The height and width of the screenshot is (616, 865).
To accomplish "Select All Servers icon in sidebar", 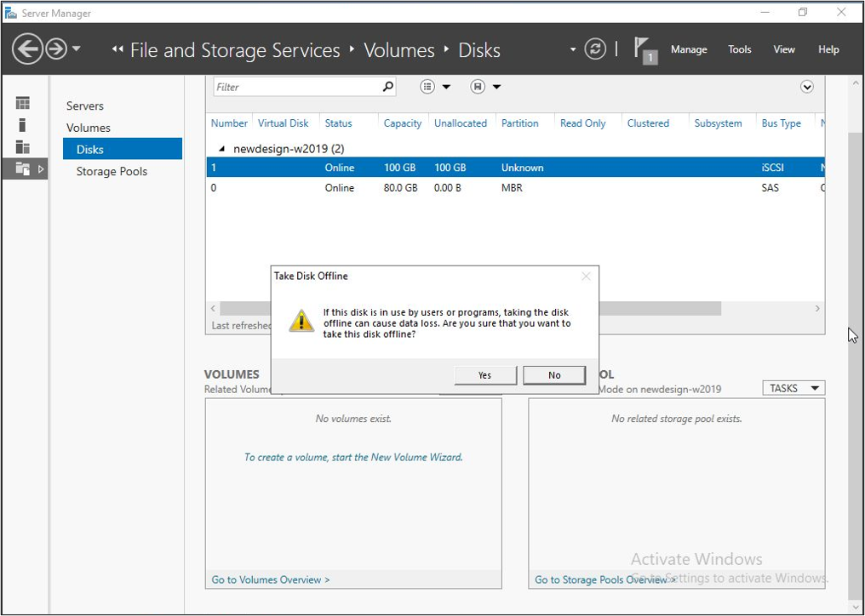I will click(23, 147).
